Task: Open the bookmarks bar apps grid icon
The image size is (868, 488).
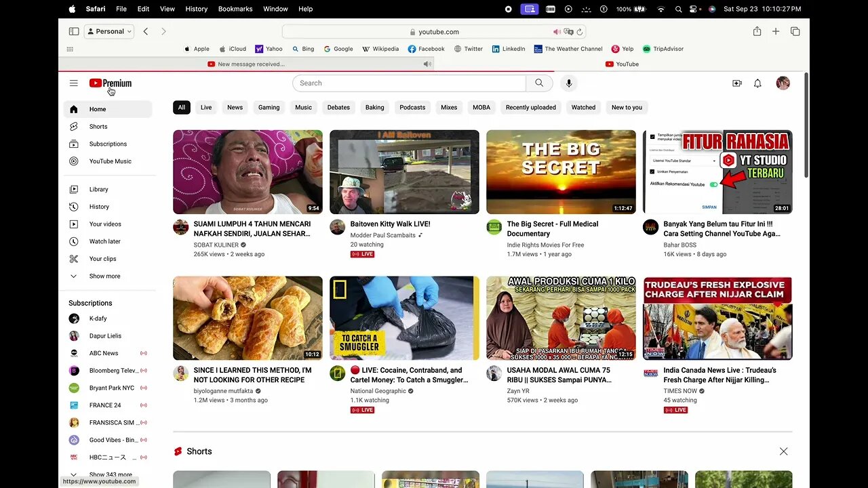Action: click(x=70, y=49)
